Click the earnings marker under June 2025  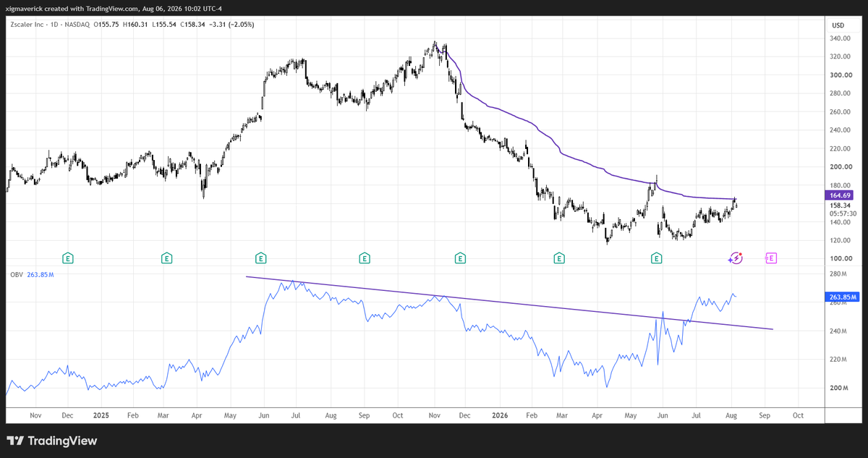click(260, 258)
